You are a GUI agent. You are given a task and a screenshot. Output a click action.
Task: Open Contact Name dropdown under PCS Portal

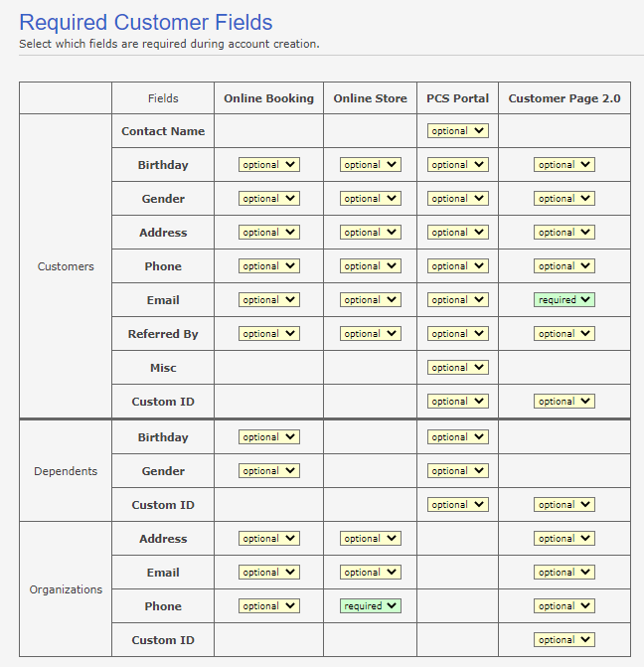[x=458, y=130]
